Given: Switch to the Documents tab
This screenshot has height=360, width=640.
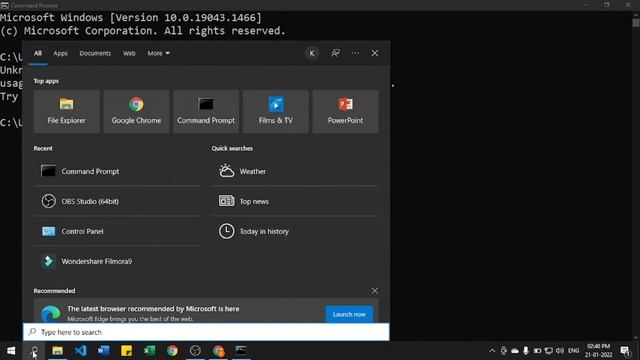Looking at the screenshot, I should pyautogui.click(x=95, y=53).
